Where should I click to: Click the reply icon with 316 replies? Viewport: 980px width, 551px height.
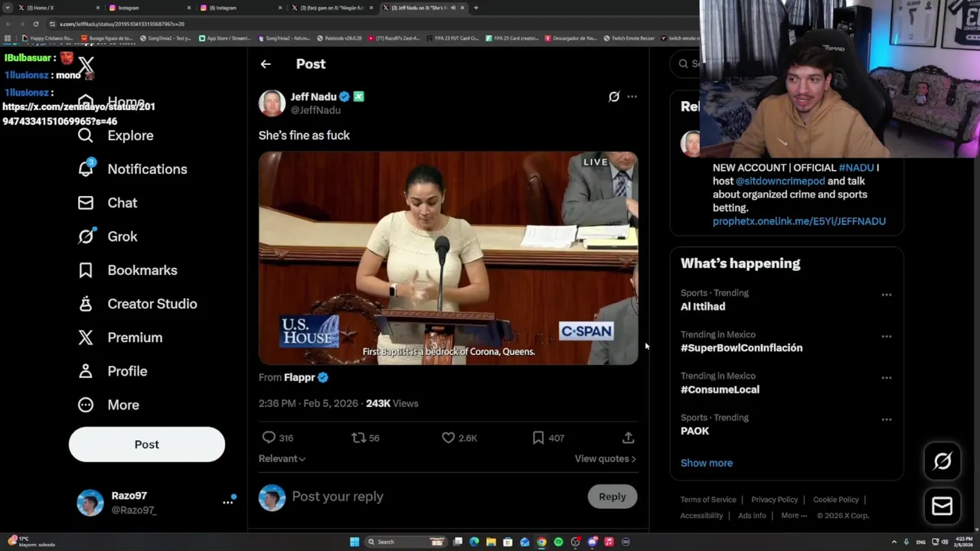tap(269, 438)
